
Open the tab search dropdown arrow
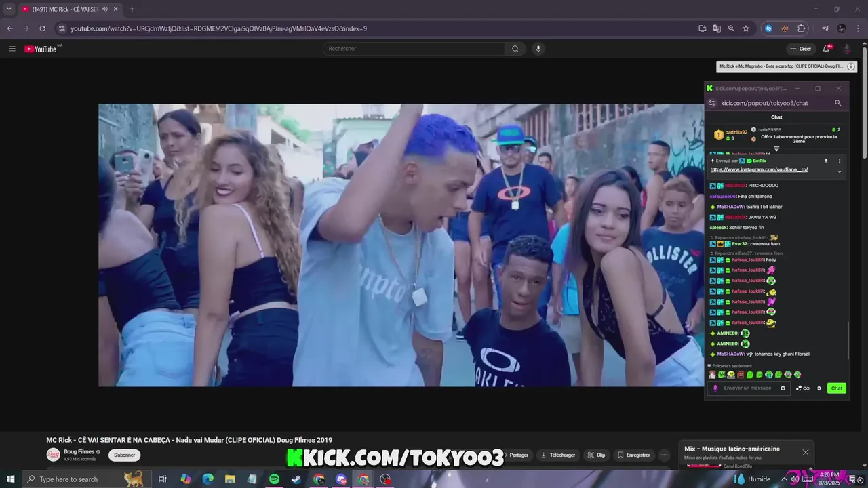pyautogui.click(x=8, y=9)
